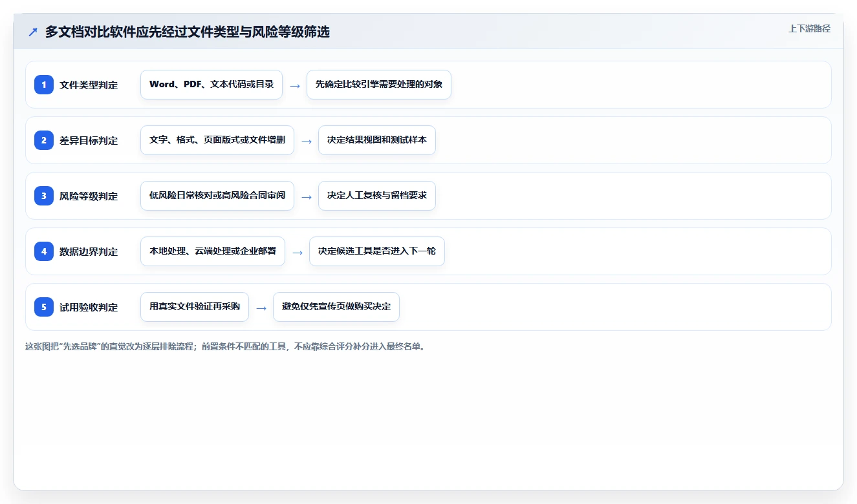Click the 决定结果视图和测试样本 box

pos(377,140)
